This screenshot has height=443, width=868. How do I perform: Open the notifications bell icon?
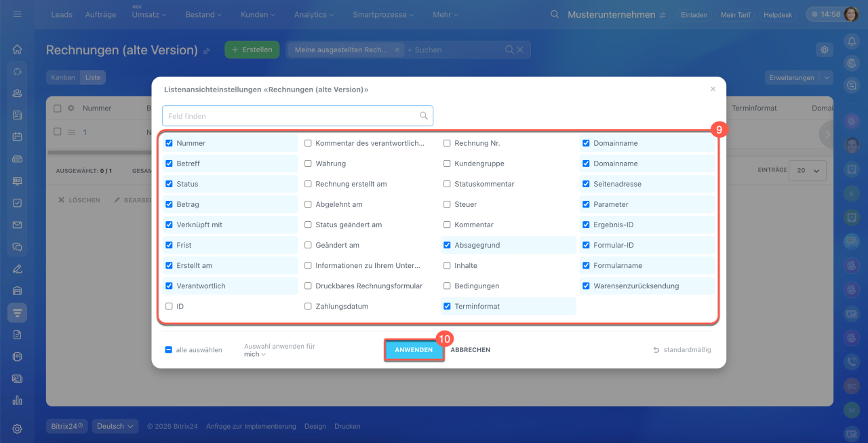pyautogui.click(x=852, y=42)
